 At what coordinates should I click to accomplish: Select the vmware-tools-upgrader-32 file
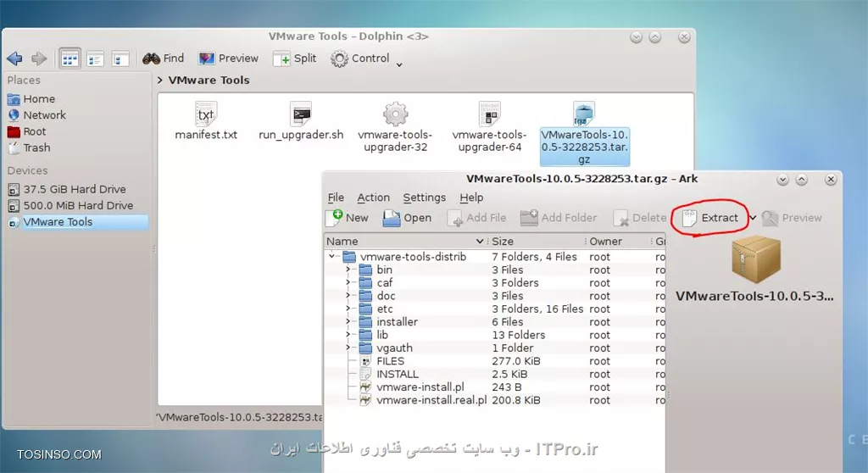coord(395,127)
